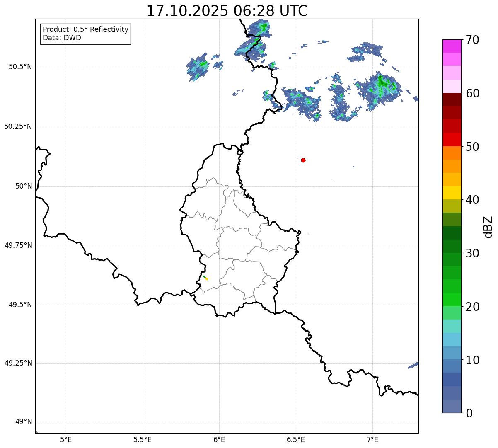Click the yellow colorbar swatch near 40
This screenshot has width=498, height=448.
452,193
